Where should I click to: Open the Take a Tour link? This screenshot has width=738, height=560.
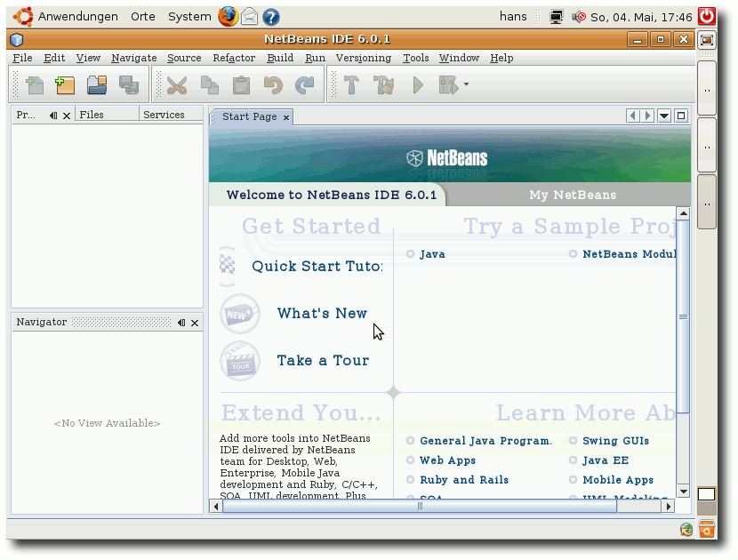[323, 361]
